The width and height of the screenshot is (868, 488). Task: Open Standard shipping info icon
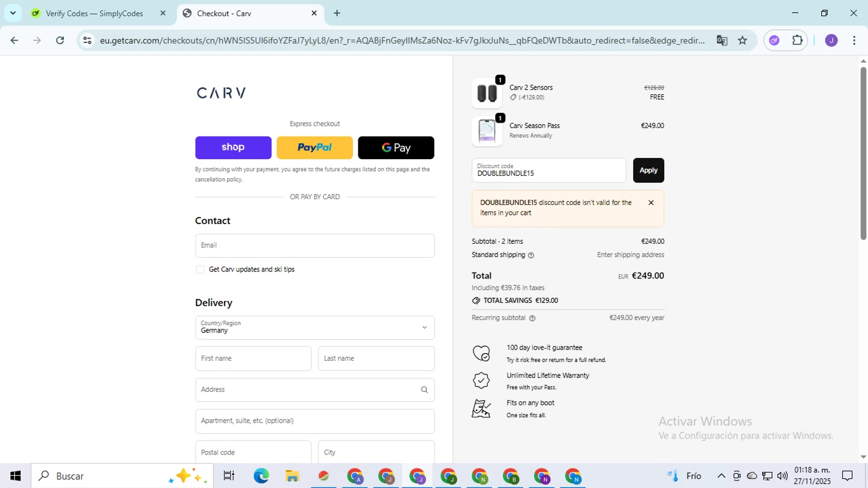(x=531, y=255)
